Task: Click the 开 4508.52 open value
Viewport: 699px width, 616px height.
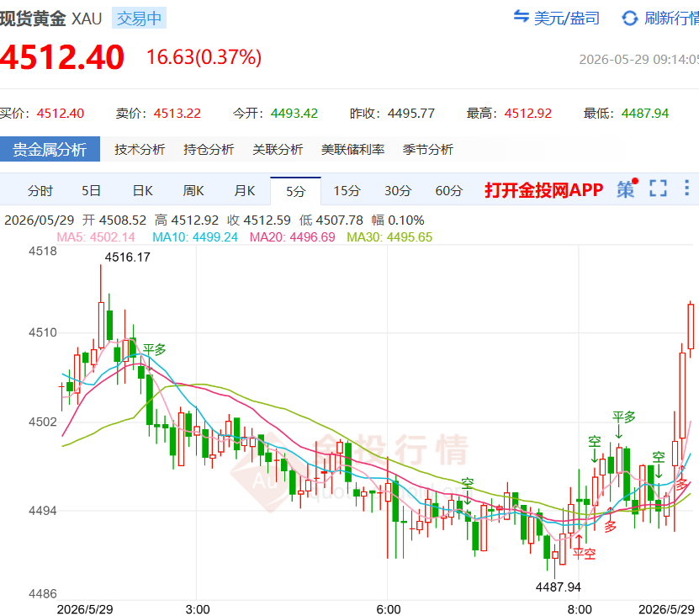Action: [x=114, y=220]
